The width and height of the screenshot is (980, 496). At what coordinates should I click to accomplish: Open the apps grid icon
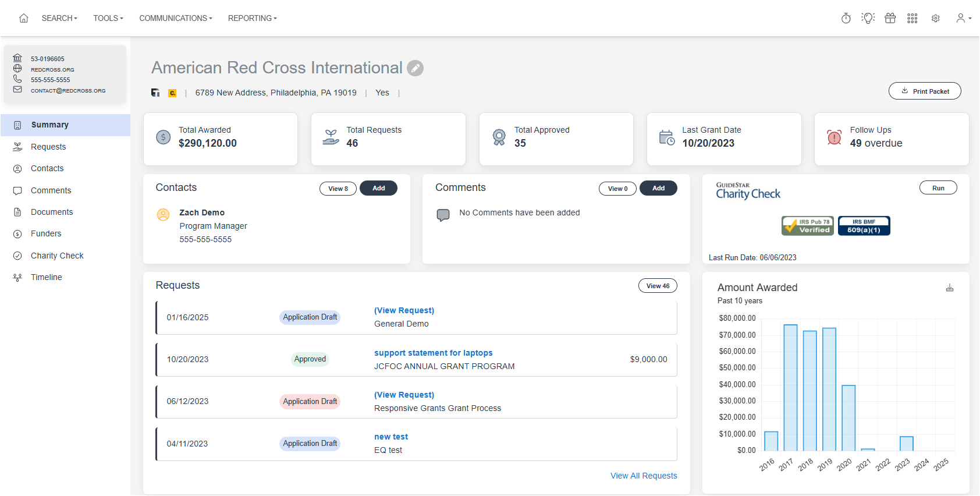(912, 18)
